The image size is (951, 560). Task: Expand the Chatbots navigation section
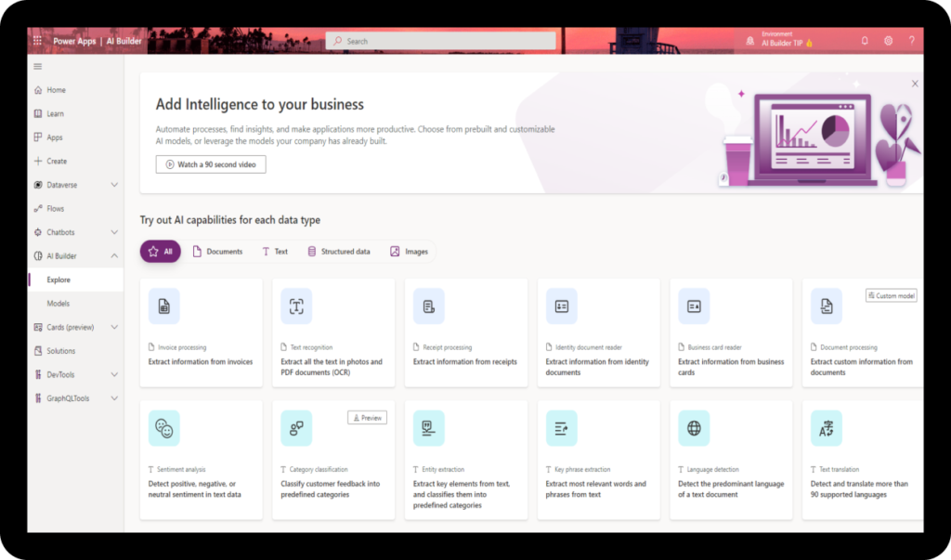pyautogui.click(x=114, y=232)
